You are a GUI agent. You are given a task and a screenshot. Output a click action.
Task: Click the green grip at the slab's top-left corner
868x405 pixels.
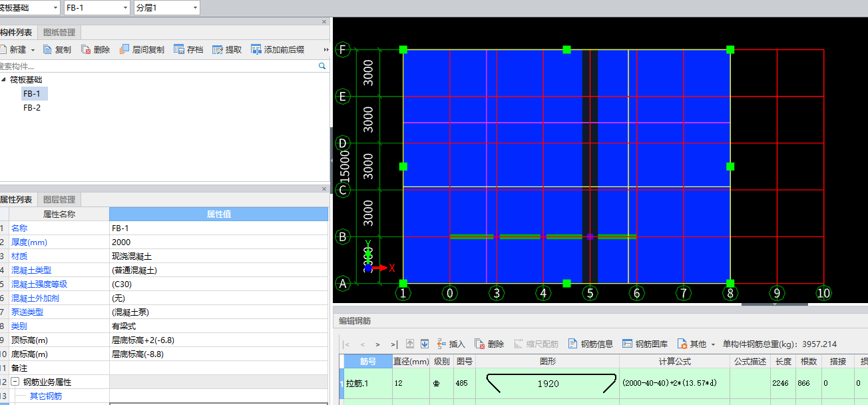tap(403, 49)
